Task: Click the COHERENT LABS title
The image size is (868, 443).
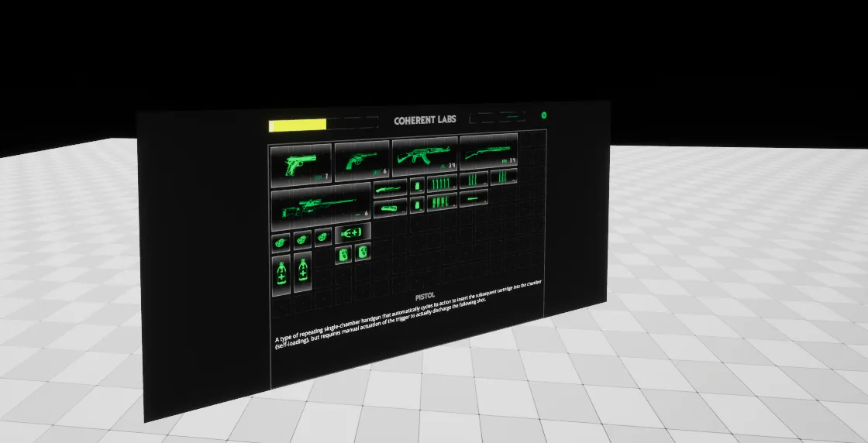Action: [x=425, y=120]
